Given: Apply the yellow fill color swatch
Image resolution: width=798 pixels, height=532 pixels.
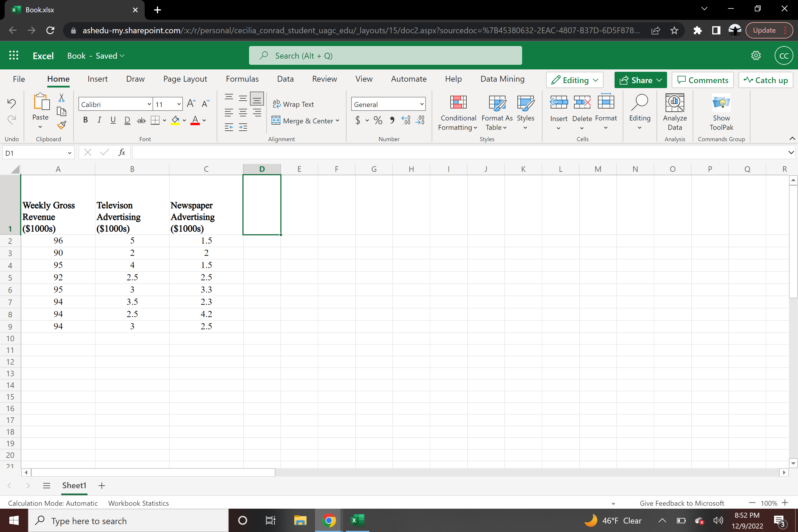Looking at the screenshot, I should [x=175, y=120].
